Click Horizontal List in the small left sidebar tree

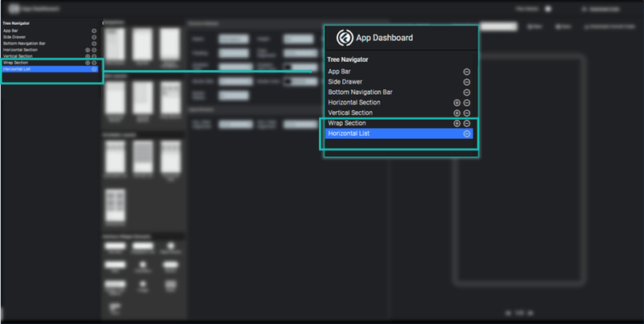17,68
